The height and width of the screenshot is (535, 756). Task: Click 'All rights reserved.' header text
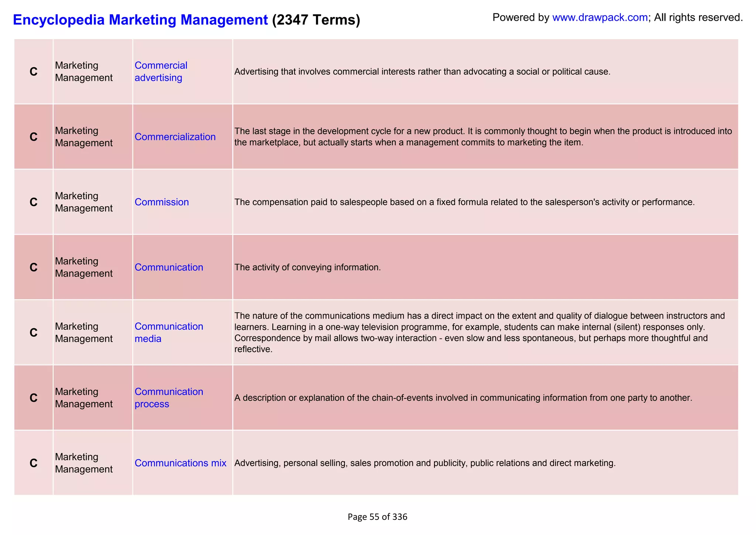point(698,17)
